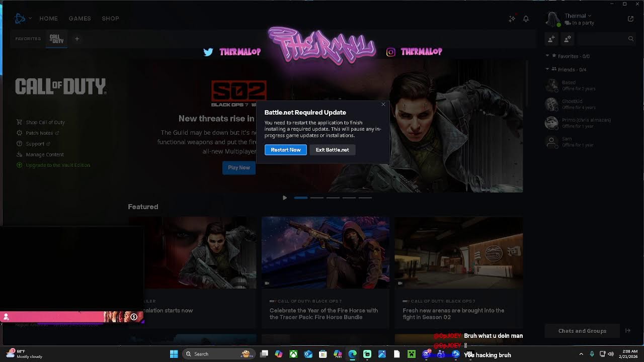This screenshot has width=644, height=362.
Task: Select friend Based in friends list
Action: [590, 85]
